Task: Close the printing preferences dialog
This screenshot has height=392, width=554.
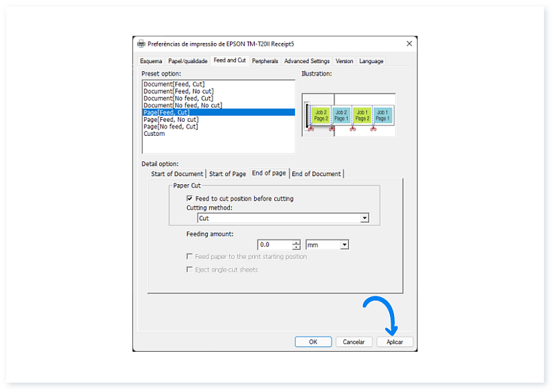Action: coord(409,44)
